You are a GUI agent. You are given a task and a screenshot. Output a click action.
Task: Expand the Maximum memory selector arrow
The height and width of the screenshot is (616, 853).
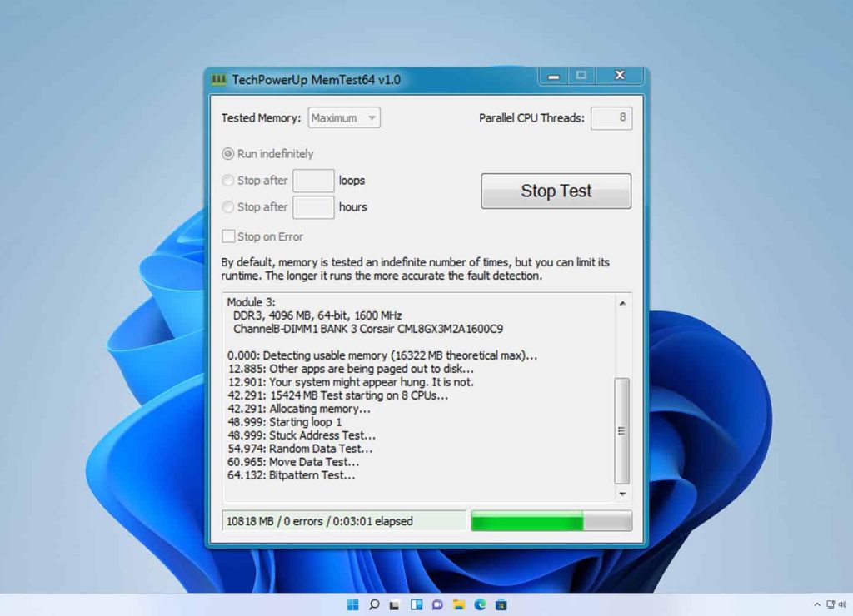coord(371,117)
